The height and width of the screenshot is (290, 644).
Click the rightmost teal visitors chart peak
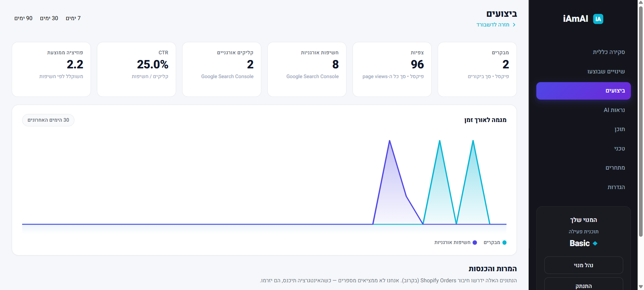point(473,141)
